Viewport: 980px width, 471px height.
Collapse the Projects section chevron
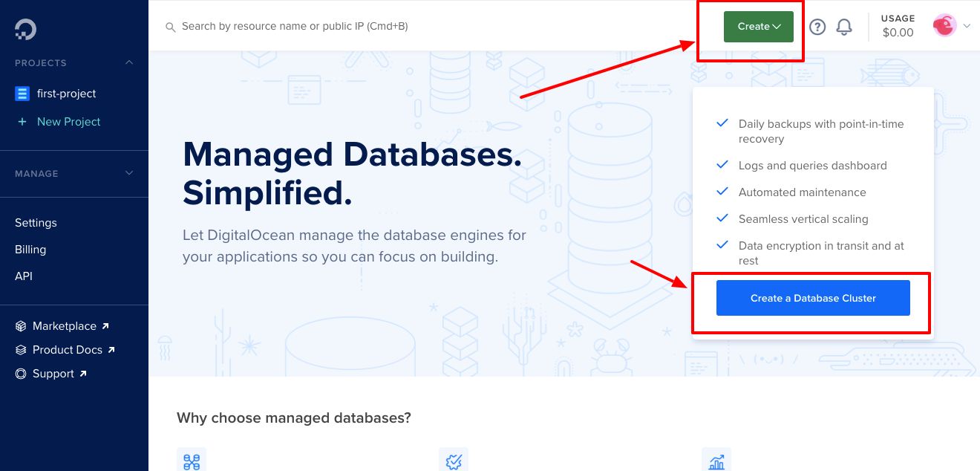coord(129,63)
